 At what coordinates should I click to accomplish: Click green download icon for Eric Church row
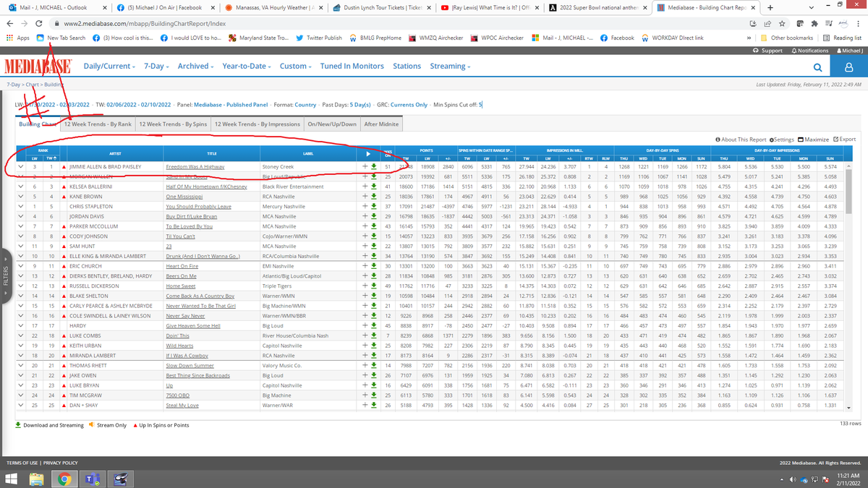tap(374, 266)
